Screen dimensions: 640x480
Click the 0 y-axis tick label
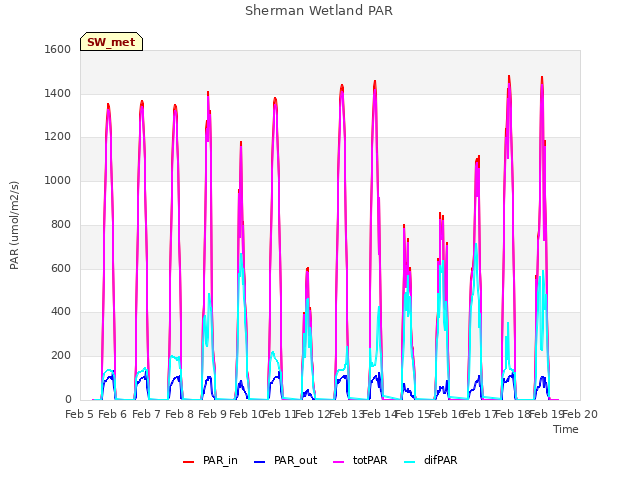[x=68, y=399]
